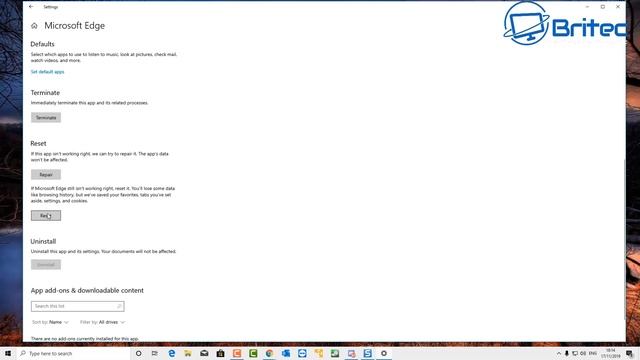Open the Mail app in taskbar
This screenshot has width=640, height=360.
click(x=204, y=353)
